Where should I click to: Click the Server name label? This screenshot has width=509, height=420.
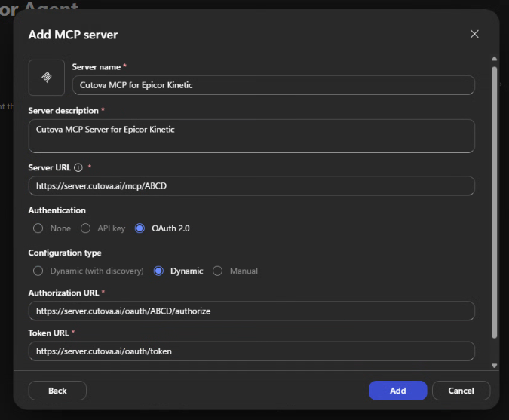(96, 67)
